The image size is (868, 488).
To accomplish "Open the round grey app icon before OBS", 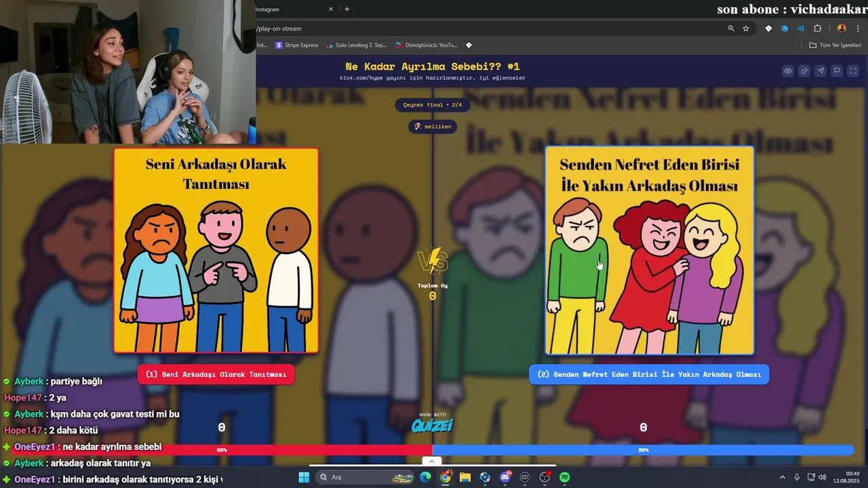I will 525,477.
